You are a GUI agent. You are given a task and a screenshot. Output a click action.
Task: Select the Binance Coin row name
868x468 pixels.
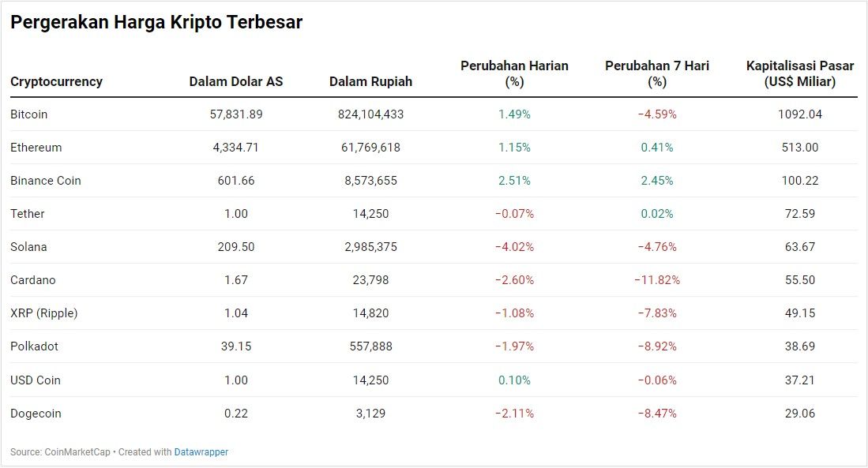click(45, 181)
